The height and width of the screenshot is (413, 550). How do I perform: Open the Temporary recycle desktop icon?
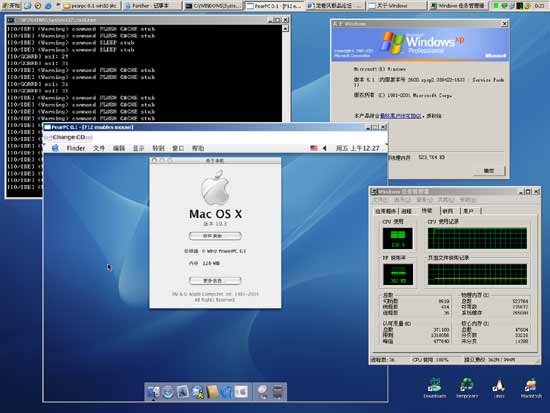(x=467, y=388)
